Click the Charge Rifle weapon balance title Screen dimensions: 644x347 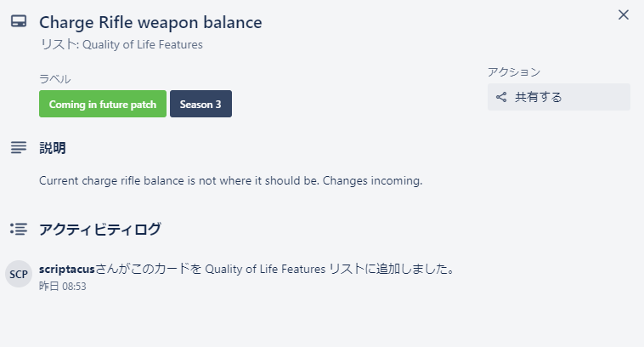point(150,23)
